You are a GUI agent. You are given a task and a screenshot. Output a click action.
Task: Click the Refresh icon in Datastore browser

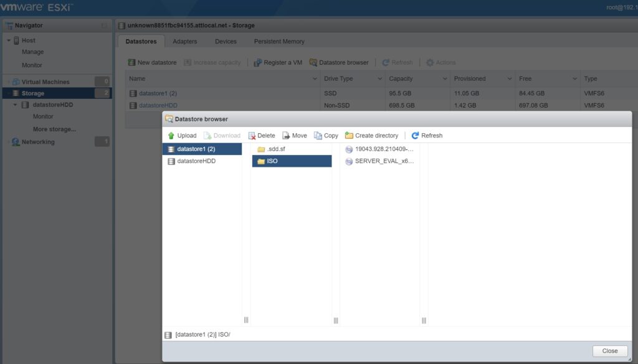415,136
